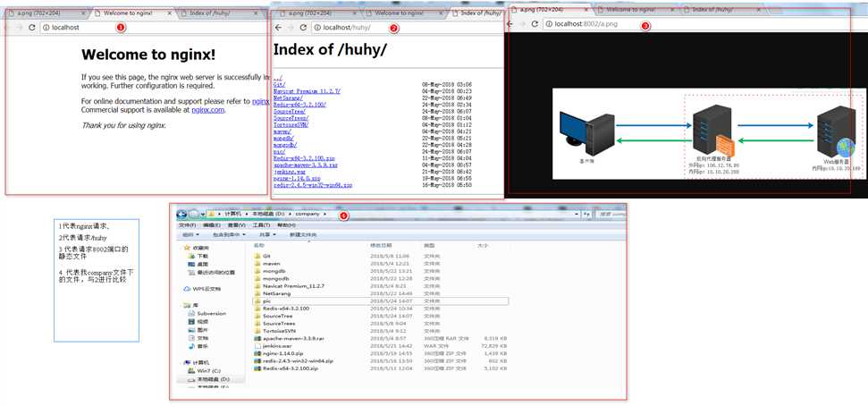Select Navicat Premium_11.2.7 folder in Explorer

[293, 286]
